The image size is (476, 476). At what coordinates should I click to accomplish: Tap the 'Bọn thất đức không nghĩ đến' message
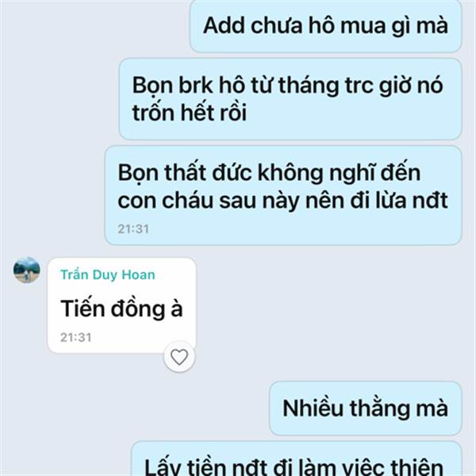[283, 195]
